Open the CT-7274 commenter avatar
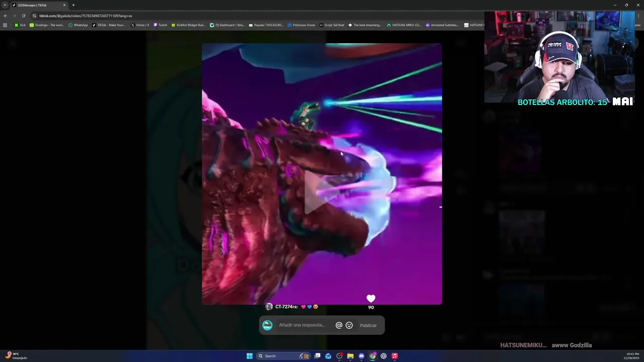Image resolution: width=644 pixels, height=362 pixels. (269, 307)
